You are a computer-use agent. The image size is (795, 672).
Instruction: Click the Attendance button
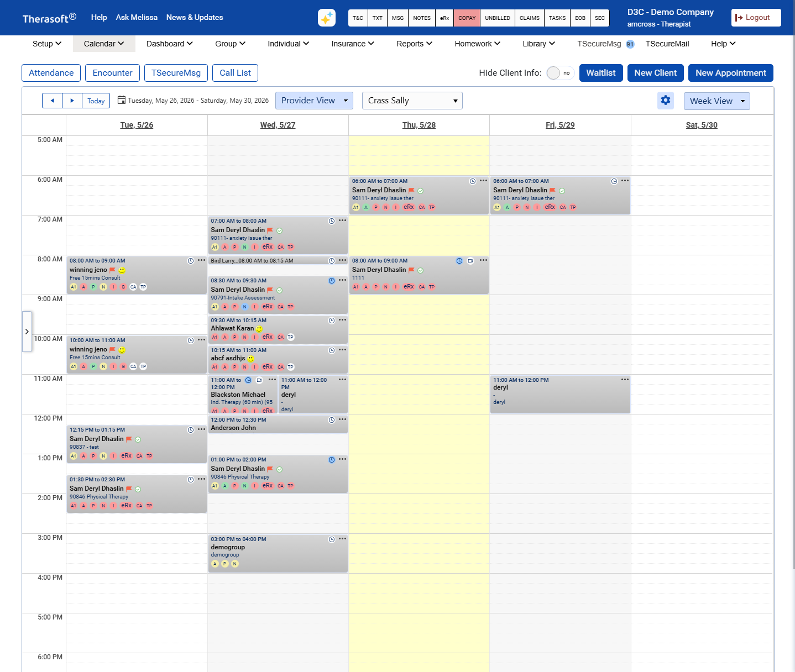coord(51,73)
